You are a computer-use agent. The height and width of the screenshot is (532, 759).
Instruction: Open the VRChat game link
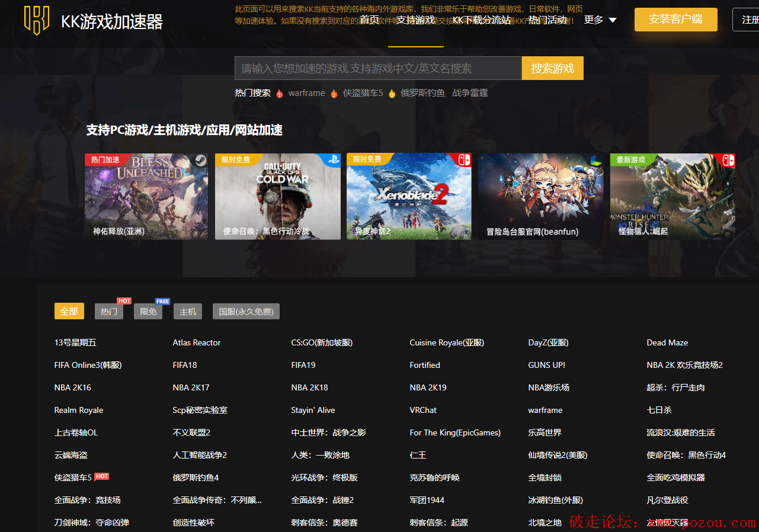click(x=423, y=410)
